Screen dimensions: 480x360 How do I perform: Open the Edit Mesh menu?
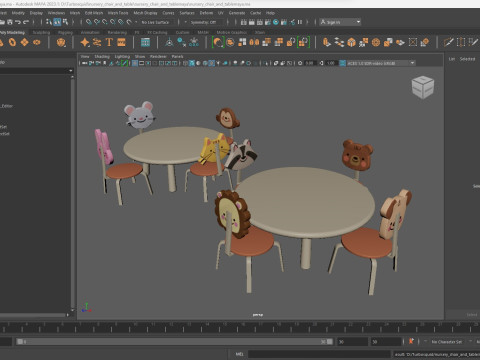pyautogui.click(x=94, y=13)
